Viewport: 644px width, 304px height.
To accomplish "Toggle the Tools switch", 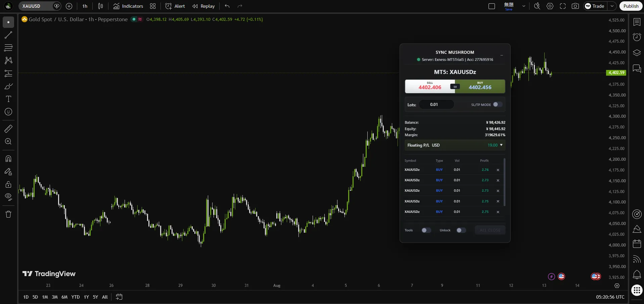I will pos(426,230).
